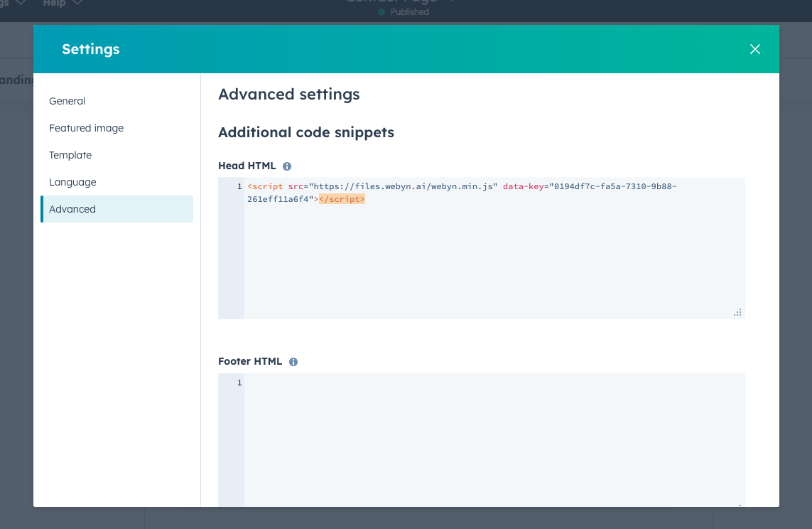Click the webyn.min.js URL in Head HTML
Screen dimensions: 812x529
(x=403, y=186)
